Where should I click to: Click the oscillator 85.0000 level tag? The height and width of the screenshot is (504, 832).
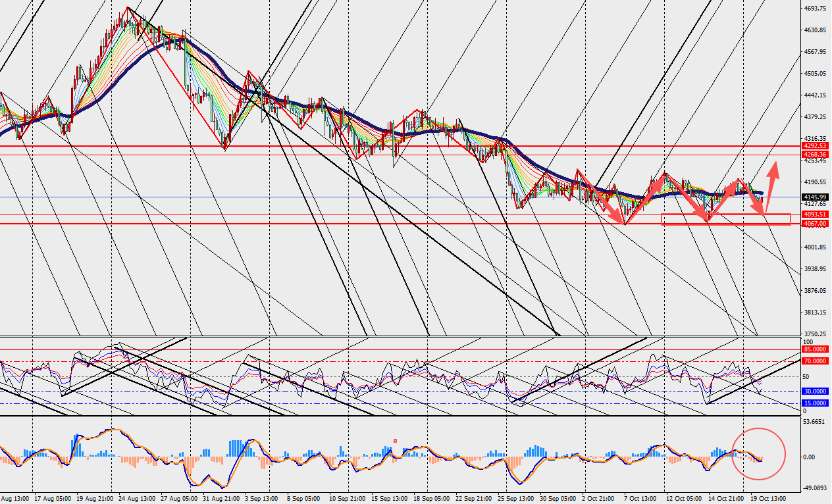coord(816,350)
